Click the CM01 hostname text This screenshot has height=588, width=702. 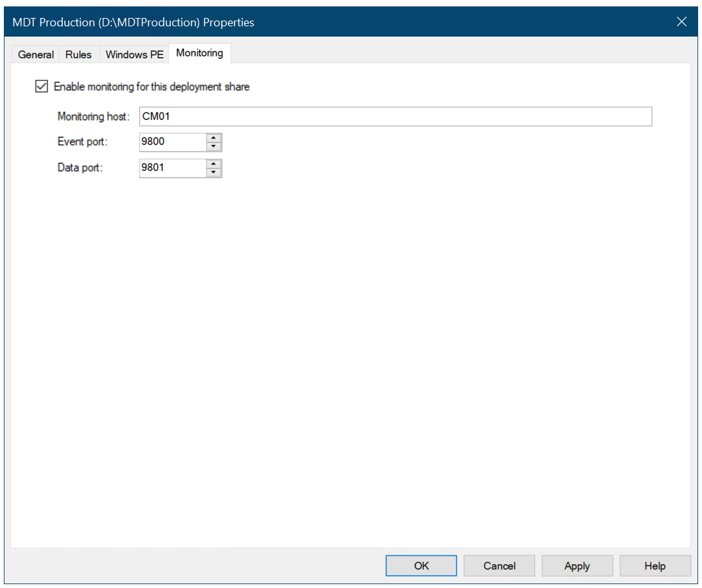coord(156,116)
